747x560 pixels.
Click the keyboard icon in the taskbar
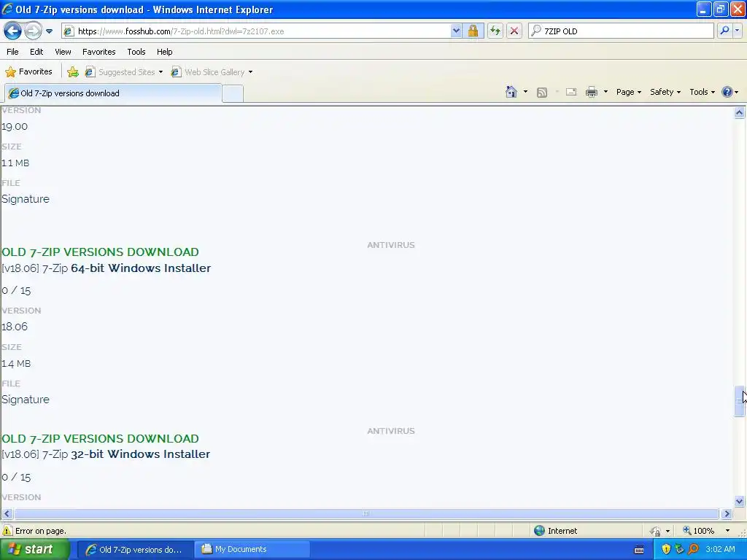pyautogui.click(x=639, y=550)
